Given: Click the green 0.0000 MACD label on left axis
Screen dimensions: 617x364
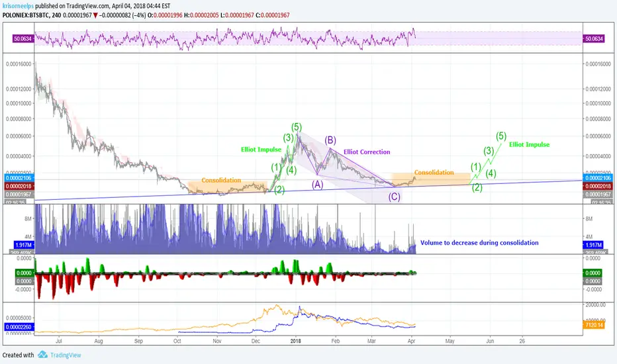Looking at the screenshot, I should coord(24,273).
